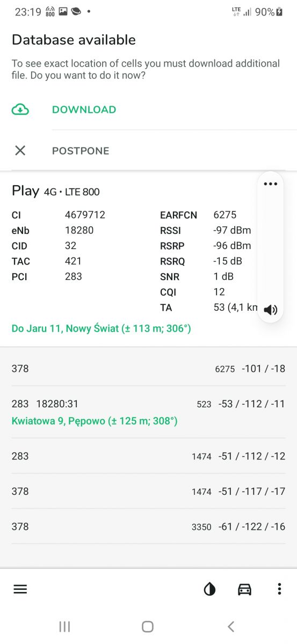Open the bottom bar three-dot overflow menu
Image resolution: width=297 pixels, height=644 pixels.
click(x=279, y=589)
